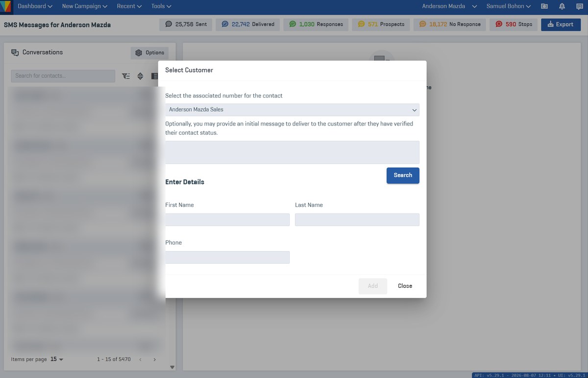Expand the Anderson Mazda Sales number dropdown
The width and height of the screenshot is (588, 378).
coord(292,110)
